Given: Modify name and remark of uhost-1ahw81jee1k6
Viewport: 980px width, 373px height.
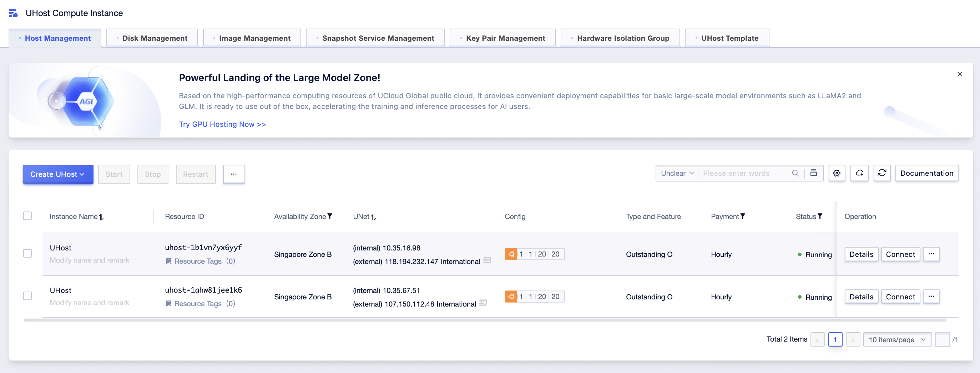Looking at the screenshot, I should [x=90, y=303].
